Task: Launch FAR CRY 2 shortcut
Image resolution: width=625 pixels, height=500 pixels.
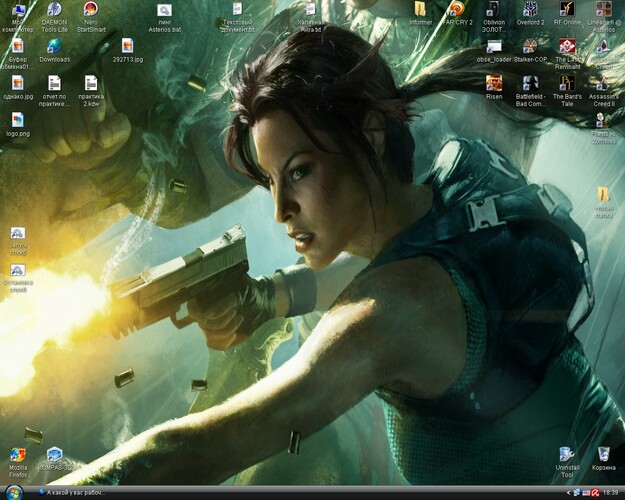Action: tap(457, 10)
